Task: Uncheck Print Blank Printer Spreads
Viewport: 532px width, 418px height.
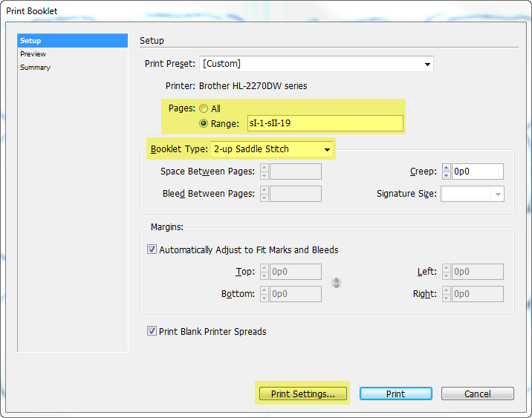Action: [152, 331]
